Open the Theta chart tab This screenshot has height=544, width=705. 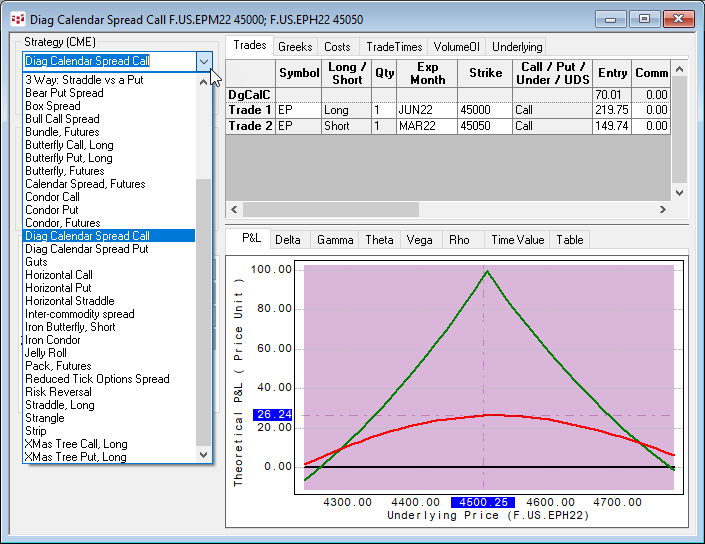tap(379, 240)
